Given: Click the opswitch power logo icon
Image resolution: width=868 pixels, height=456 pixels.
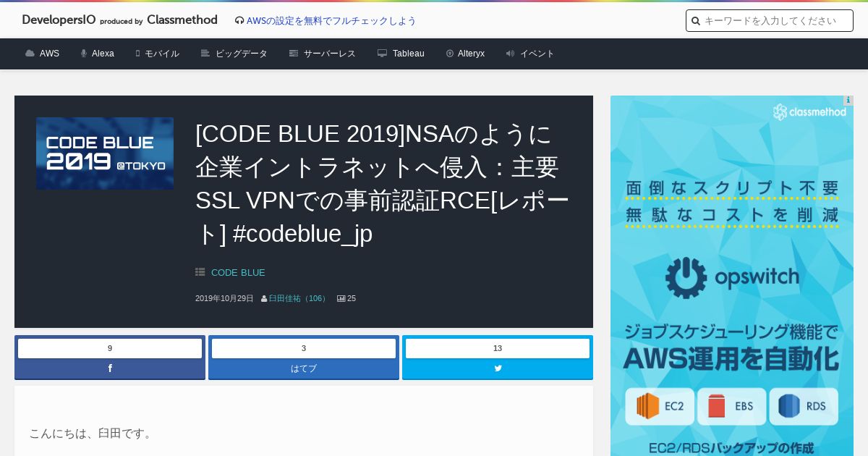Looking at the screenshot, I should (686, 277).
